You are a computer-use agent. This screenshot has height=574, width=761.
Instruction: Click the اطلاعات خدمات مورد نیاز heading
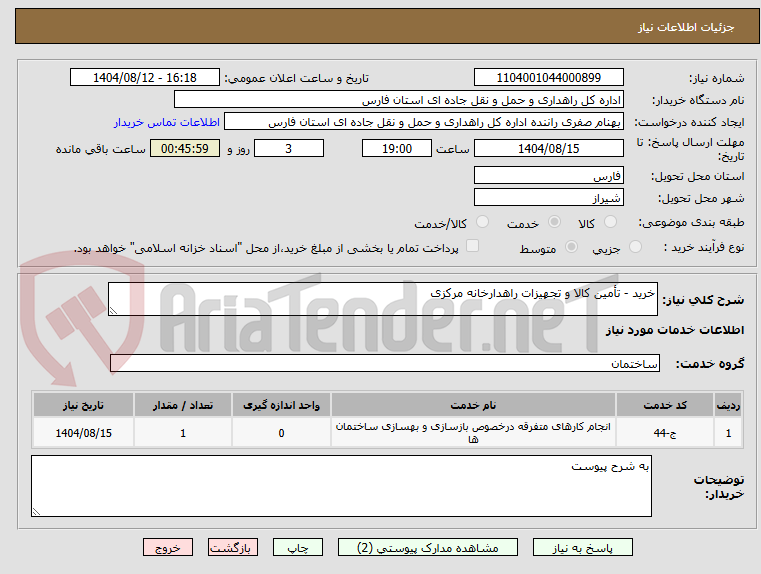pos(675,330)
